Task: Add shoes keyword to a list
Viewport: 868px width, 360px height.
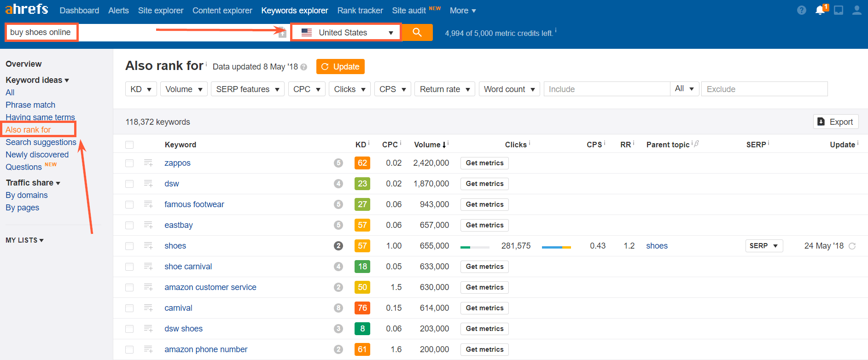Action: (x=148, y=246)
